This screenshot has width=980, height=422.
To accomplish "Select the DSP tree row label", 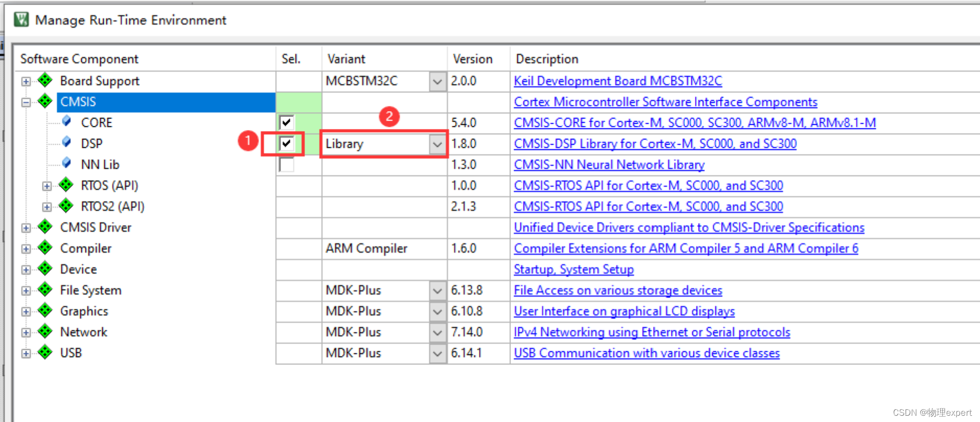I will pos(92,144).
